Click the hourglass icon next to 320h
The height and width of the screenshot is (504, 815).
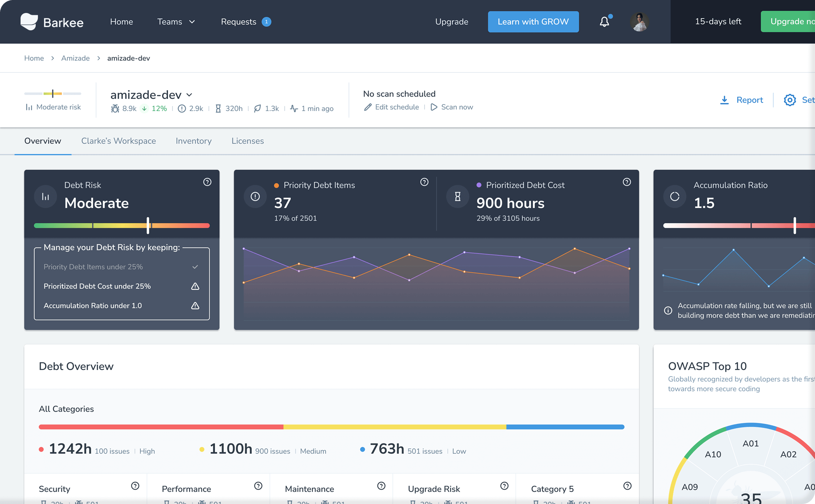pos(219,108)
